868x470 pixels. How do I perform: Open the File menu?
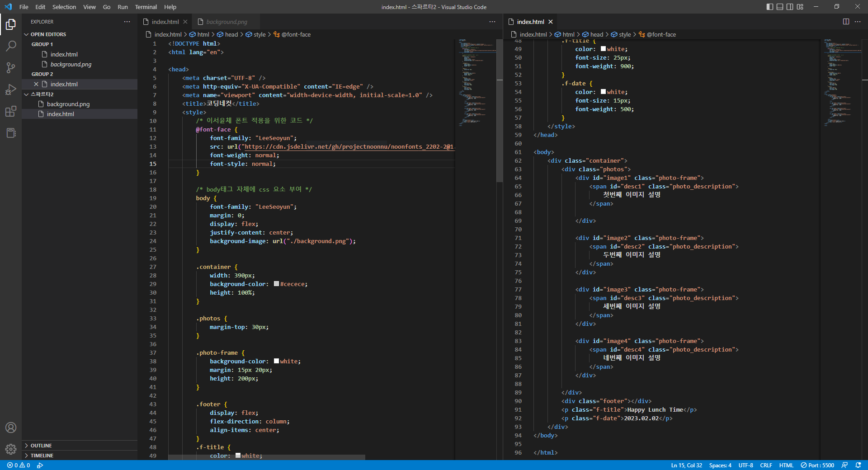[24, 7]
